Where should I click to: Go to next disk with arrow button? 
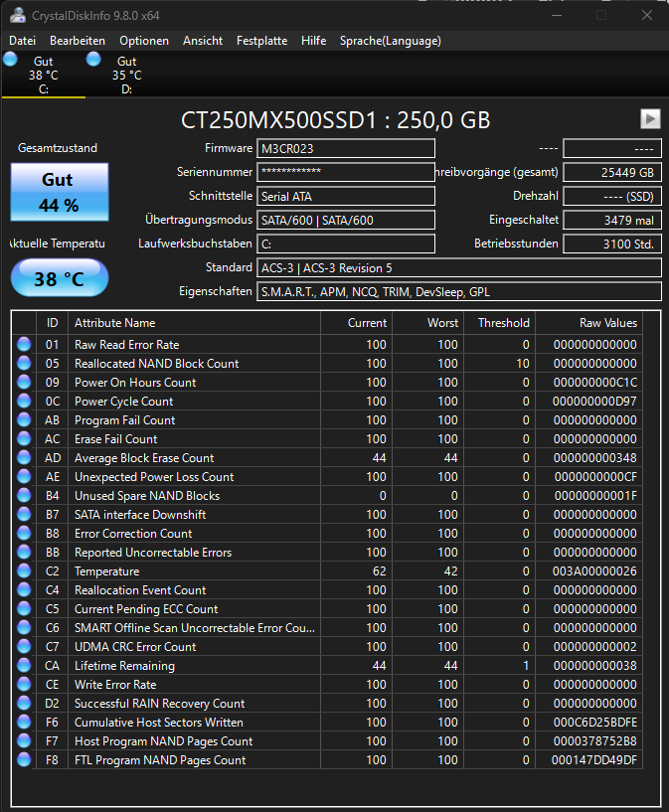(x=650, y=118)
